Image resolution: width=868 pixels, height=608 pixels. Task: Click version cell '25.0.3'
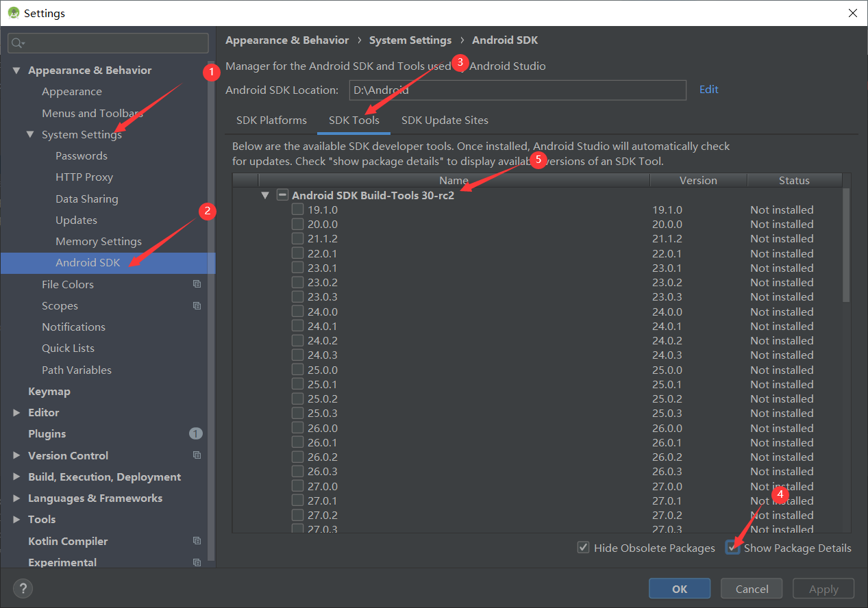click(667, 413)
